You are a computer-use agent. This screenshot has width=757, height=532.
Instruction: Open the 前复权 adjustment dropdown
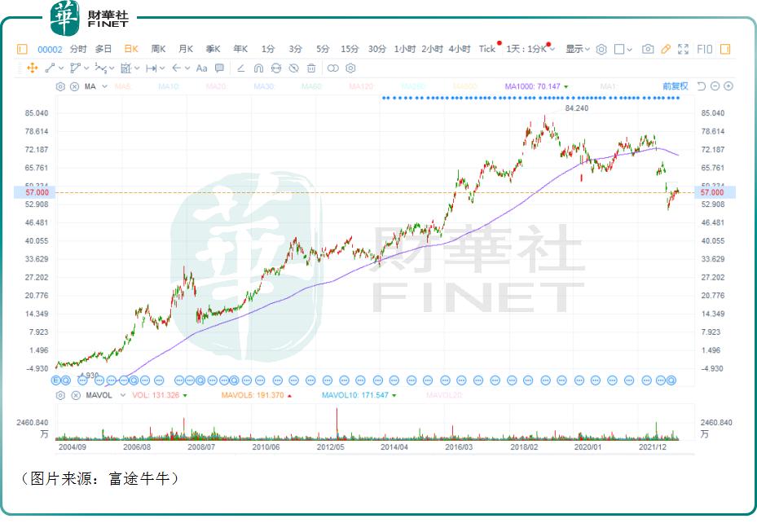tap(675, 86)
